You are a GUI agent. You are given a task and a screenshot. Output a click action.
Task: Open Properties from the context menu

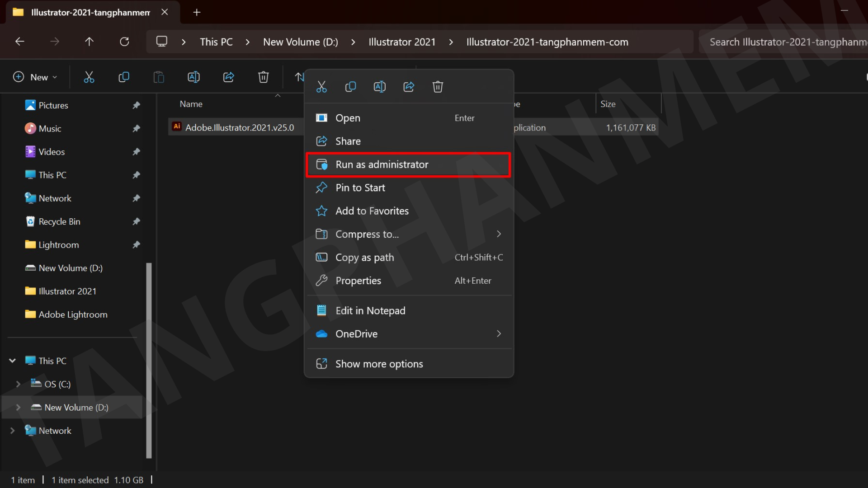tap(409, 281)
